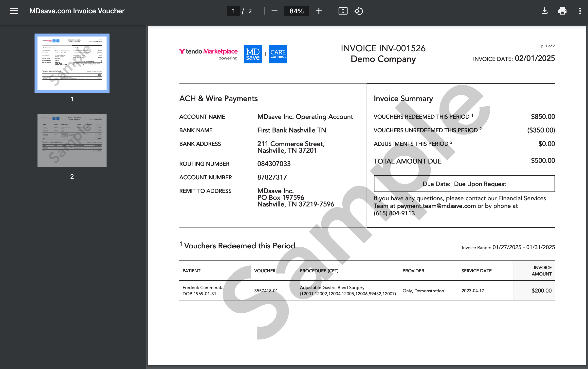Rotate the document counterclockwise
The image size is (588, 369).
click(x=359, y=11)
